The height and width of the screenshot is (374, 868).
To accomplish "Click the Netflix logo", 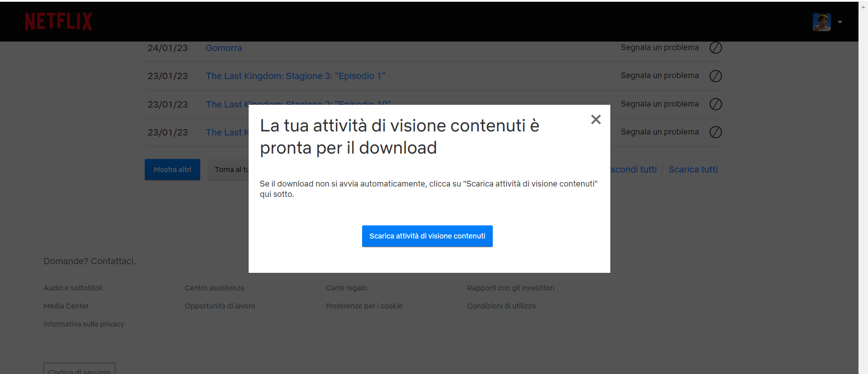I will (x=58, y=22).
